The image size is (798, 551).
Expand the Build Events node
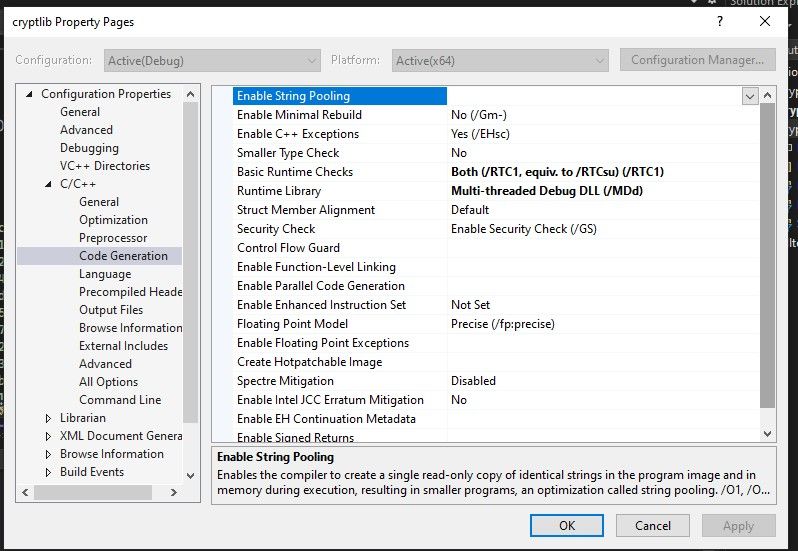(x=48, y=472)
